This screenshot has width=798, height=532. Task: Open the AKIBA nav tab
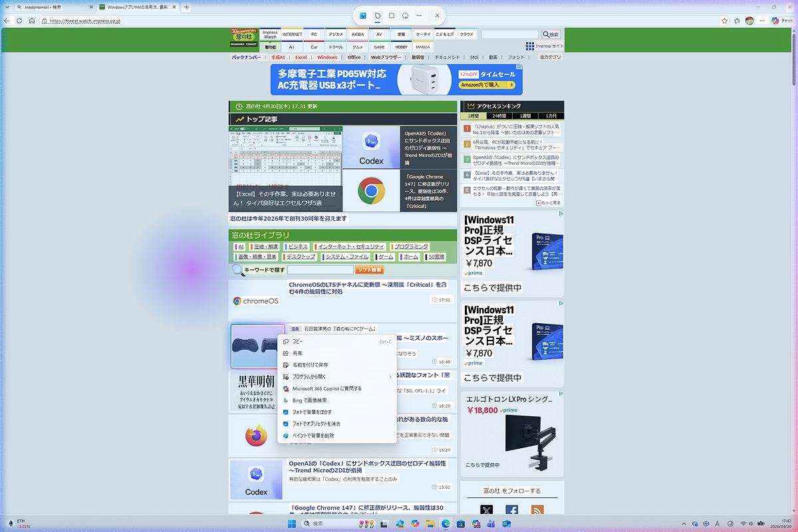pos(358,34)
